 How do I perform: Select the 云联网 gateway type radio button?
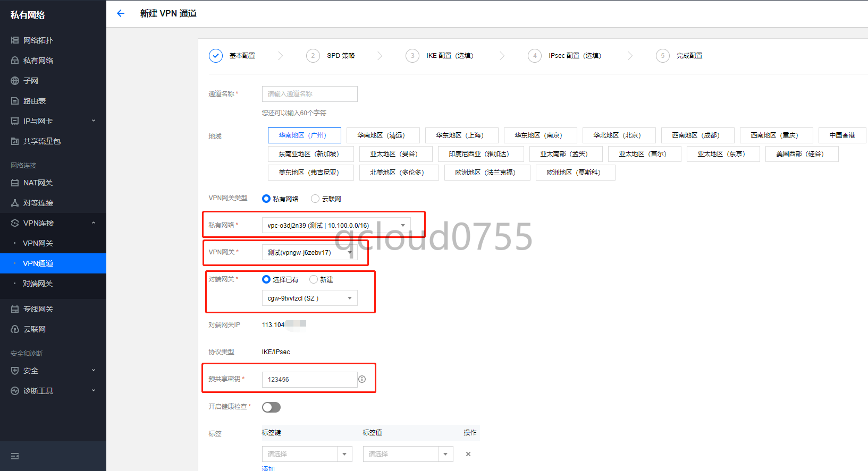tap(315, 199)
